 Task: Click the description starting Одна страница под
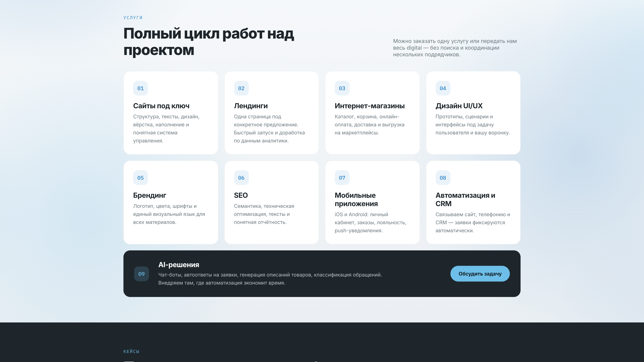coord(269,129)
